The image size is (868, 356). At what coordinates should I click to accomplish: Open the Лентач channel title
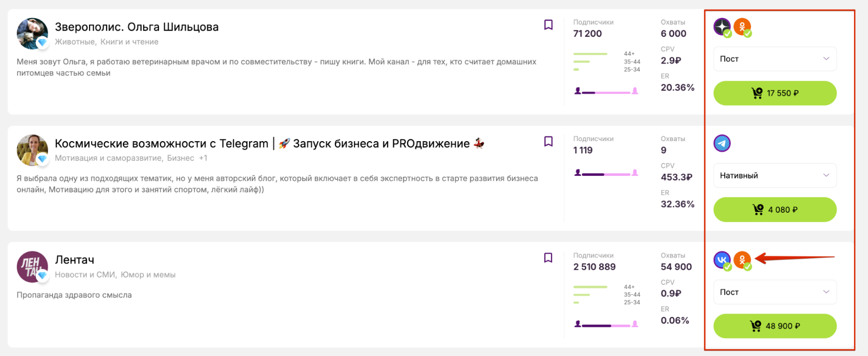click(x=74, y=260)
